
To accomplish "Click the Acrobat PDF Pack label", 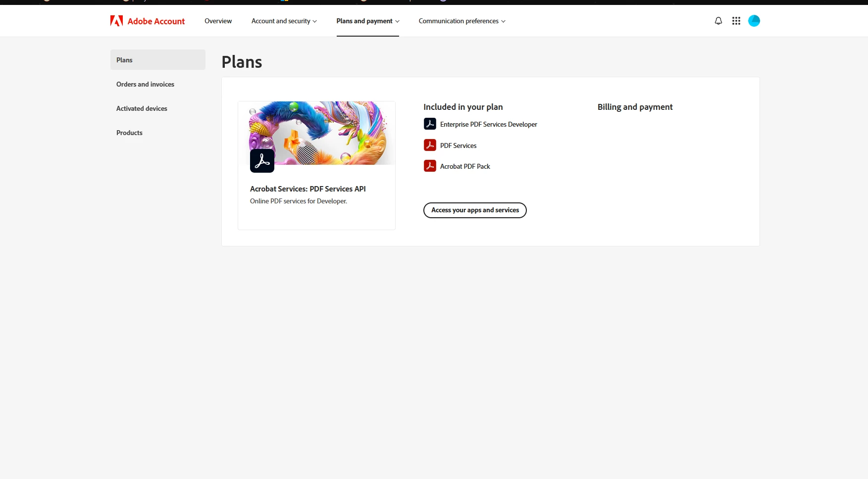I will pyautogui.click(x=465, y=166).
